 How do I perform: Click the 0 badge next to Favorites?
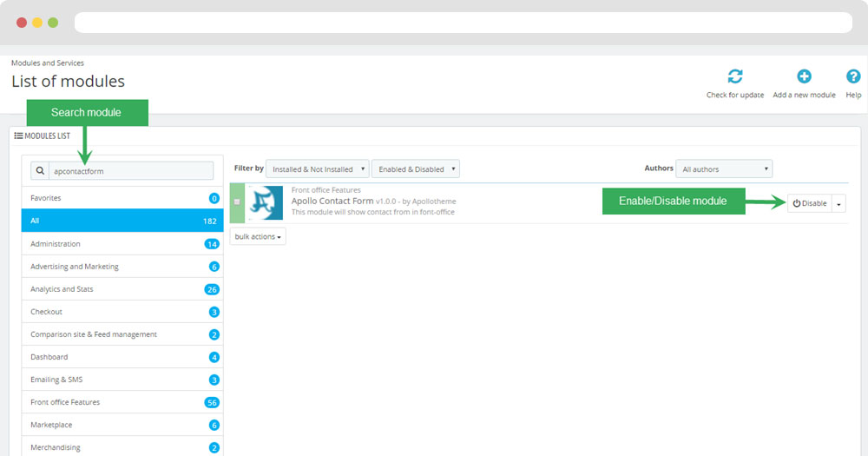214,198
